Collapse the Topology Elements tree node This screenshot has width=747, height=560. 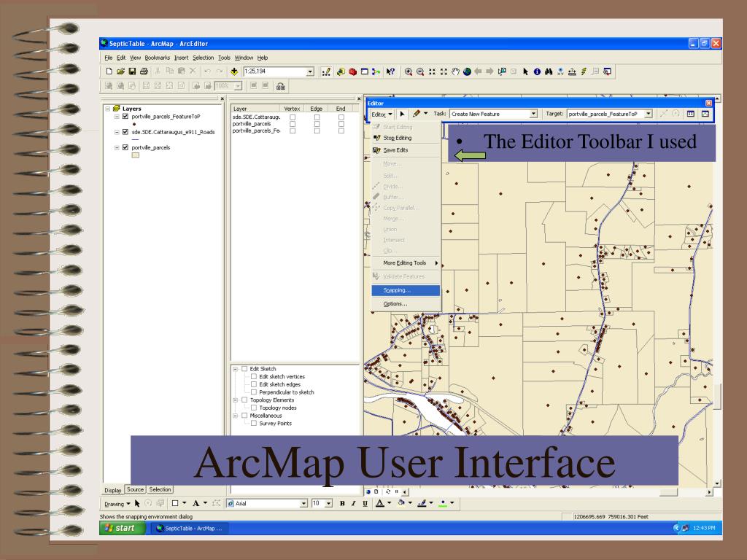[x=236, y=400]
